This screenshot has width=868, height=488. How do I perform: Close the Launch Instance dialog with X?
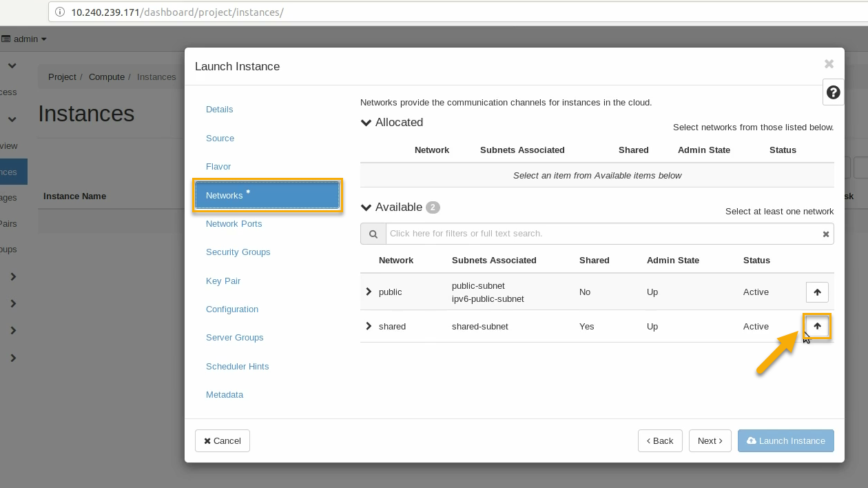tap(829, 64)
